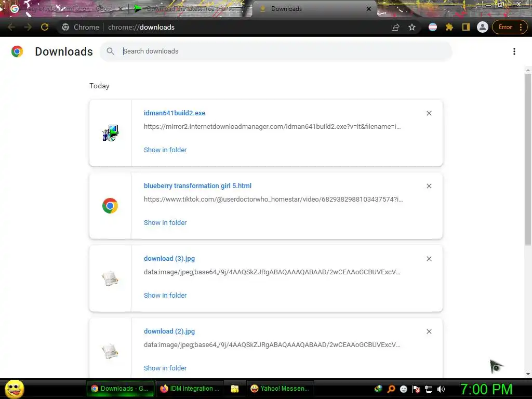Click the search magnifier icon in Downloads
This screenshot has width=532, height=399.
coord(110,51)
